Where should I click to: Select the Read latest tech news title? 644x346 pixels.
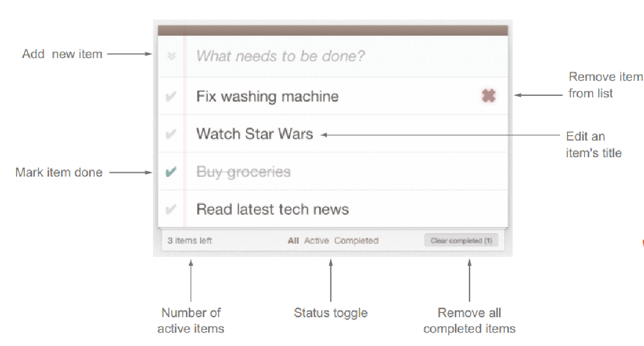[x=272, y=209]
